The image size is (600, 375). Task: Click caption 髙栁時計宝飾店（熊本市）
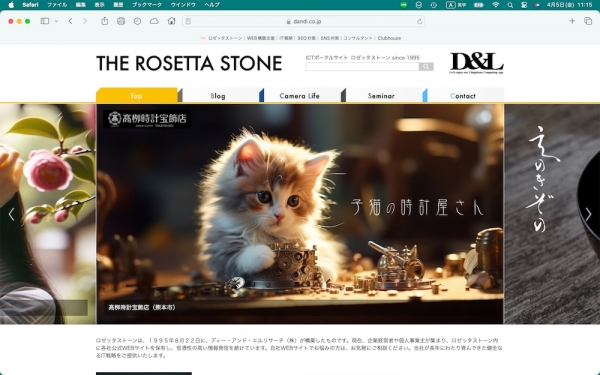[x=142, y=307]
